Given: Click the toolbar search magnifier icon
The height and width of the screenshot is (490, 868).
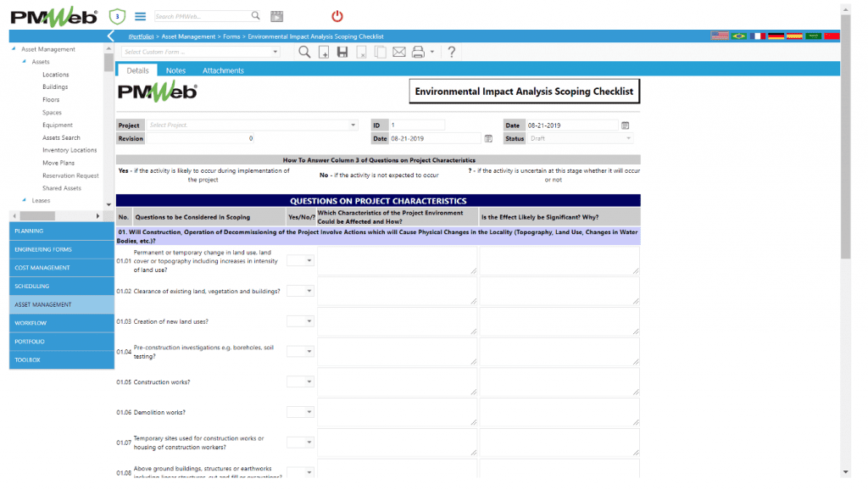Looking at the screenshot, I should pos(304,52).
